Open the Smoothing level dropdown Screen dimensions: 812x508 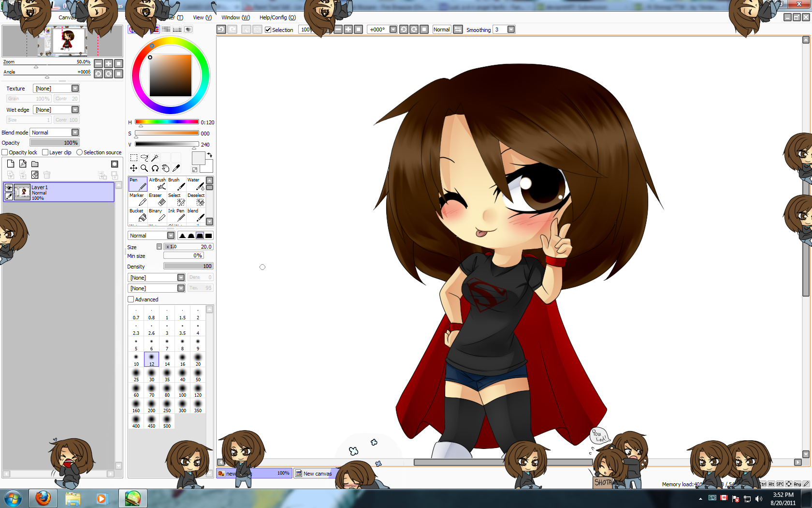coord(510,29)
